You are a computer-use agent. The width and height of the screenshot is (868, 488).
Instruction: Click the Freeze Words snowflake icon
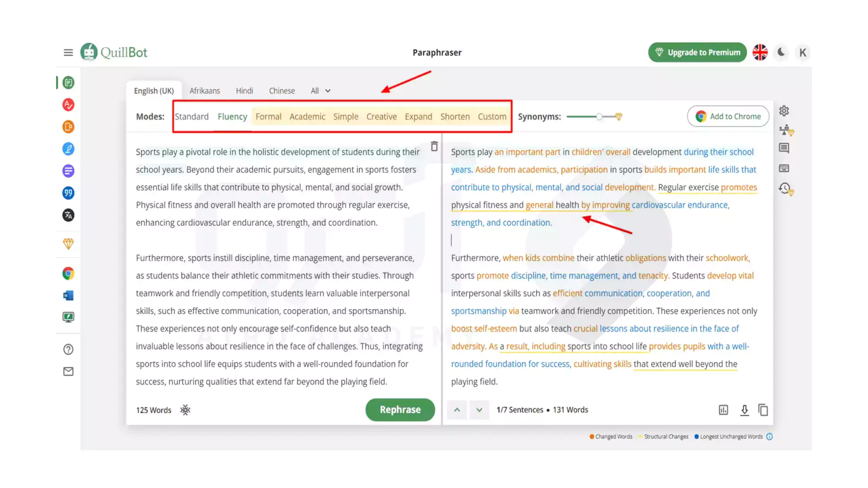[x=185, y=410]
